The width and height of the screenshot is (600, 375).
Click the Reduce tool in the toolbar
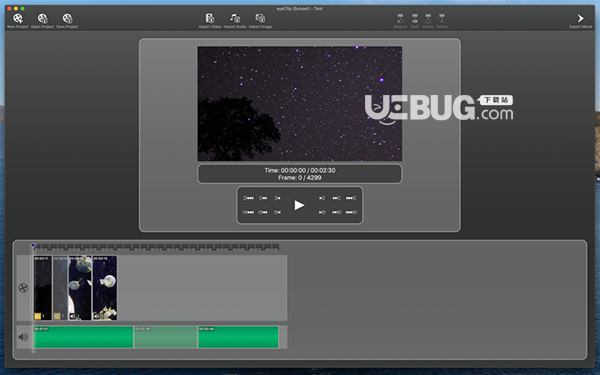[400, 19]
